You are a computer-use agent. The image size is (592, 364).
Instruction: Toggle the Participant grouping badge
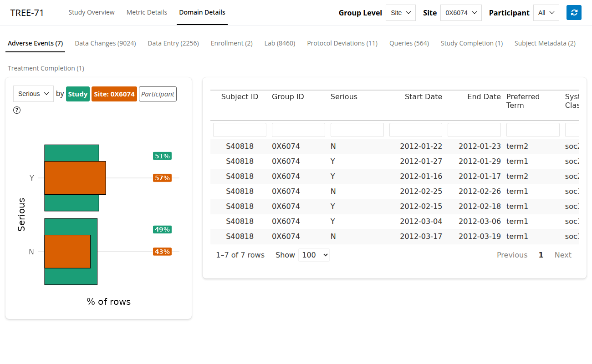[x=158, y=94]
